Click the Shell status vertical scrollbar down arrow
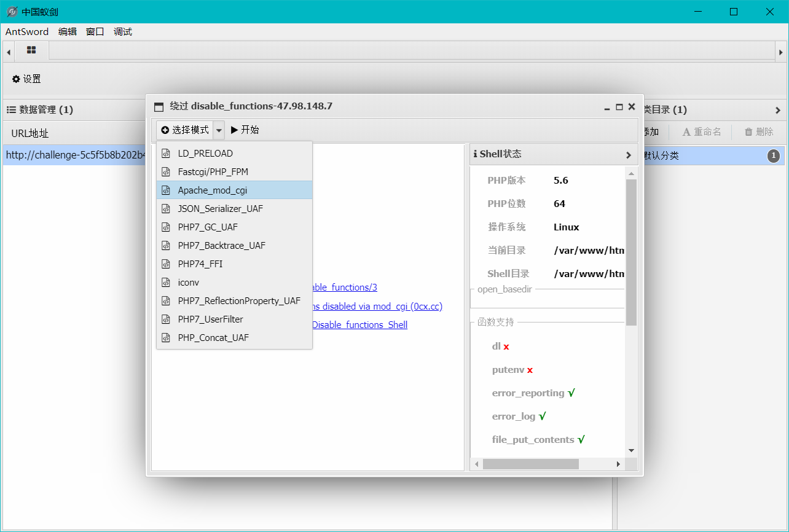Screen dimensions: 789x532 tap(631, 450)
